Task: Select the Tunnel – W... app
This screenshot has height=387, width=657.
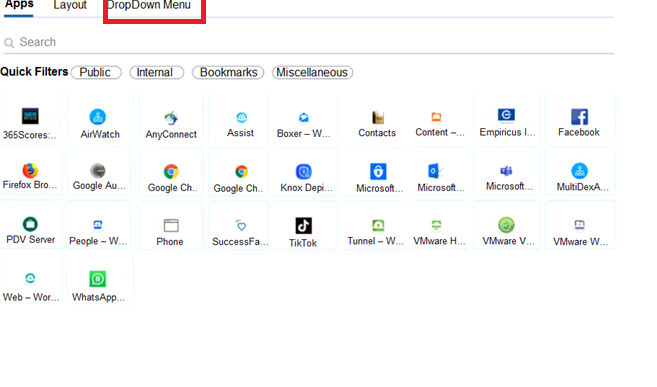Action: [375, 225]
